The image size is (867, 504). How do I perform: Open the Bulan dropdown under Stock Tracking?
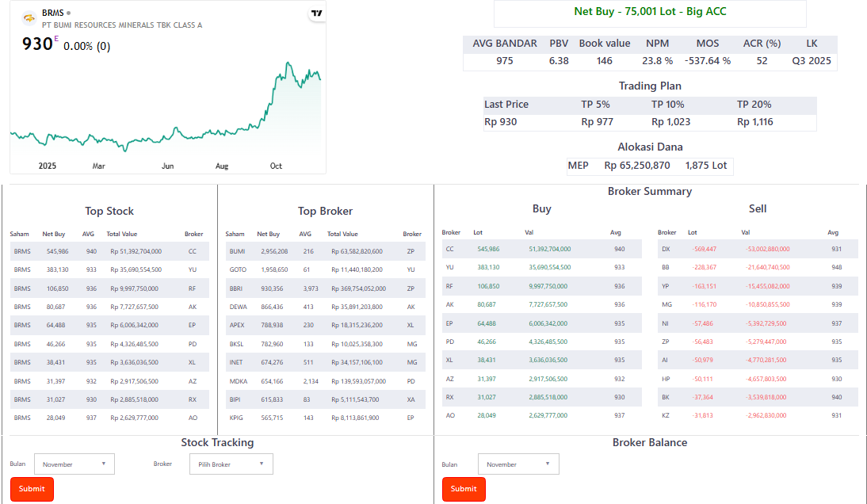coord(74,464)
